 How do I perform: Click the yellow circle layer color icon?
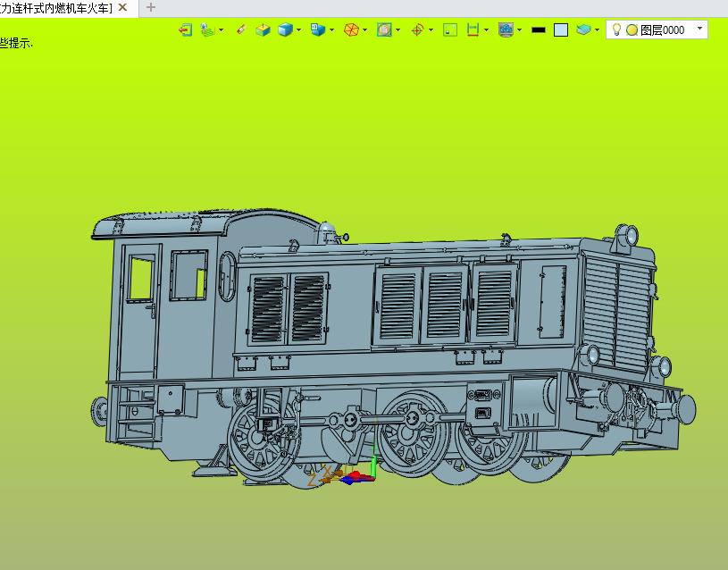pyautogui.click(x=632, y=30)
